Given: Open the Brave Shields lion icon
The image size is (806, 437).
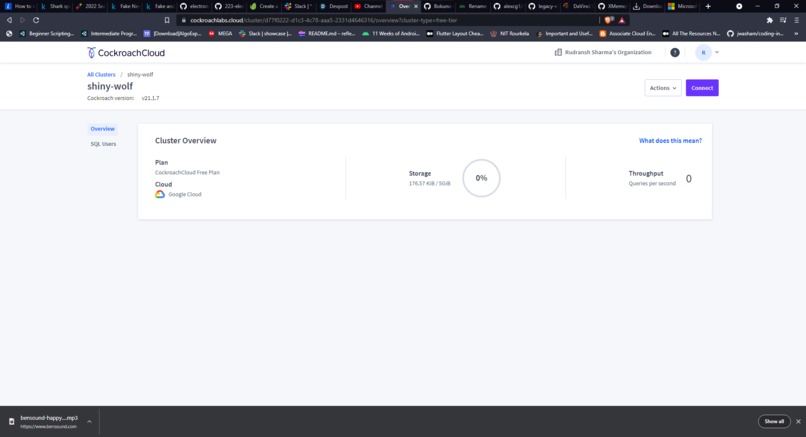Looking at the screenshot, I should [609, 20].
